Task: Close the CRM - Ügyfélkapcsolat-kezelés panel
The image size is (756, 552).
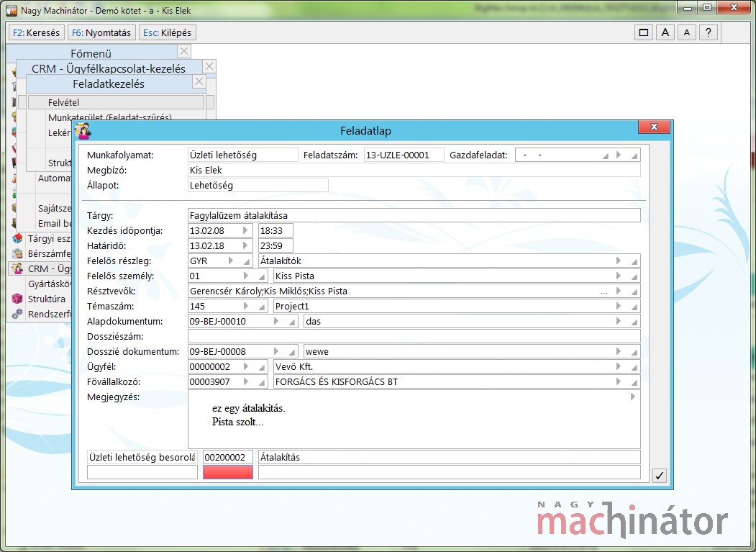Action: click(x=209, y=66)
